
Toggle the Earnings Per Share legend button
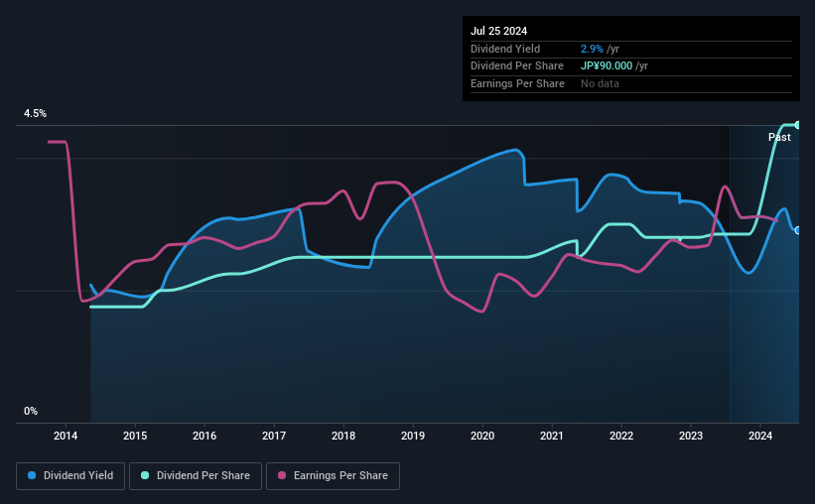pyautogui.click(x=333, y=476)
